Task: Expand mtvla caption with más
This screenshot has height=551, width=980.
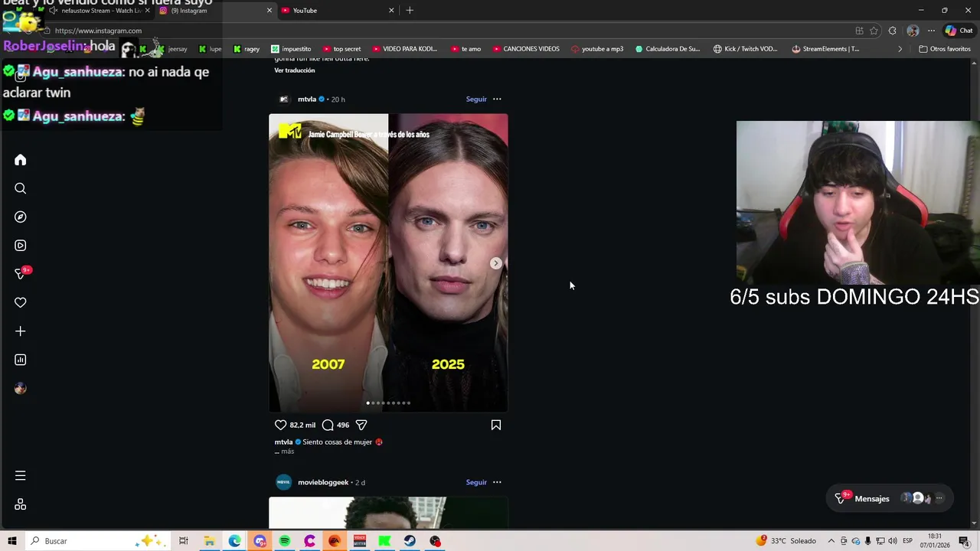Action: point(288,452)
